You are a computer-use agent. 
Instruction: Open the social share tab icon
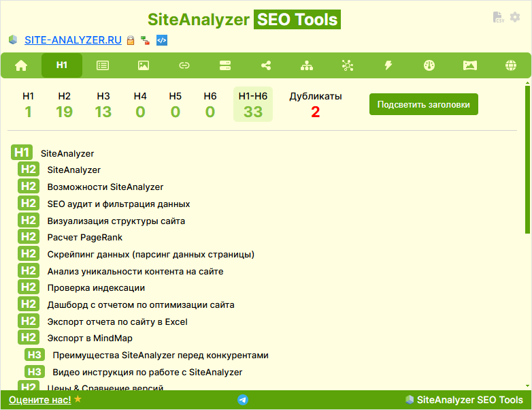[266, 65]
